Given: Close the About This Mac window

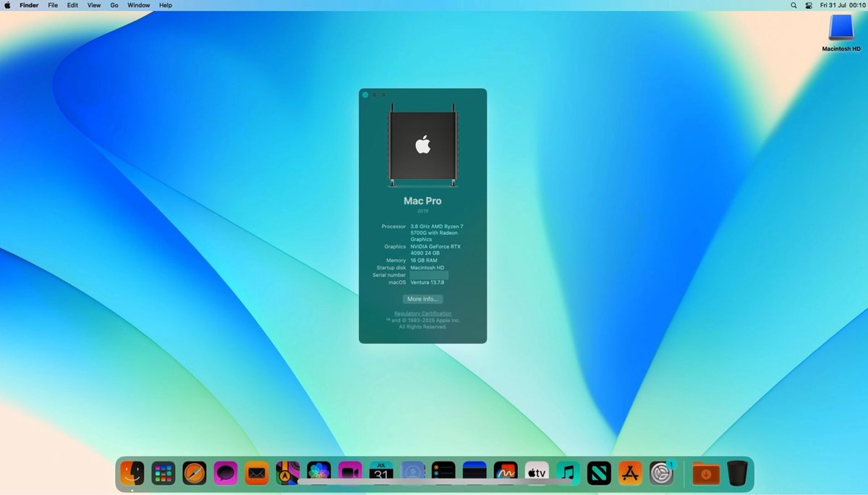Looking at the screenshot, I should [x=365, y=95].
